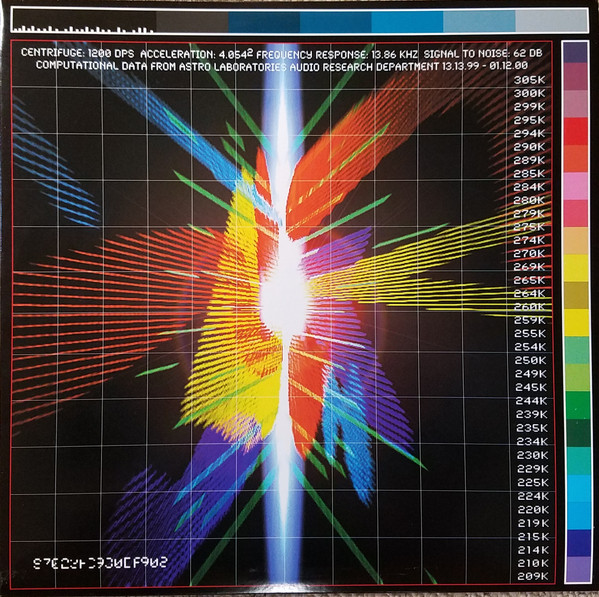Click the glyph code text at bottom left
The height and width of the screenshot is (597, 599).
tap(100, 563)
